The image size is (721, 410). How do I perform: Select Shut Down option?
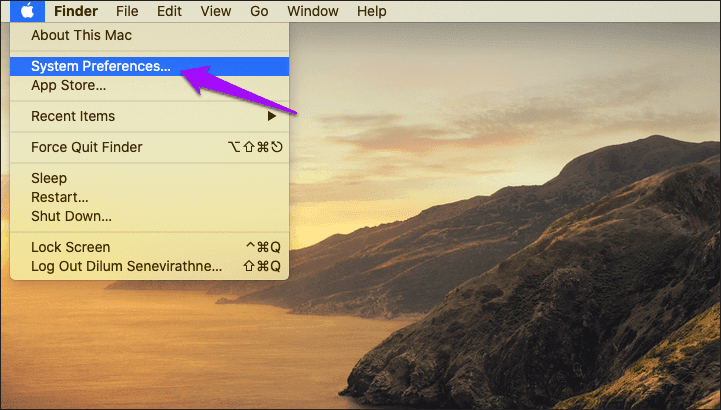[x=149, y=216]
